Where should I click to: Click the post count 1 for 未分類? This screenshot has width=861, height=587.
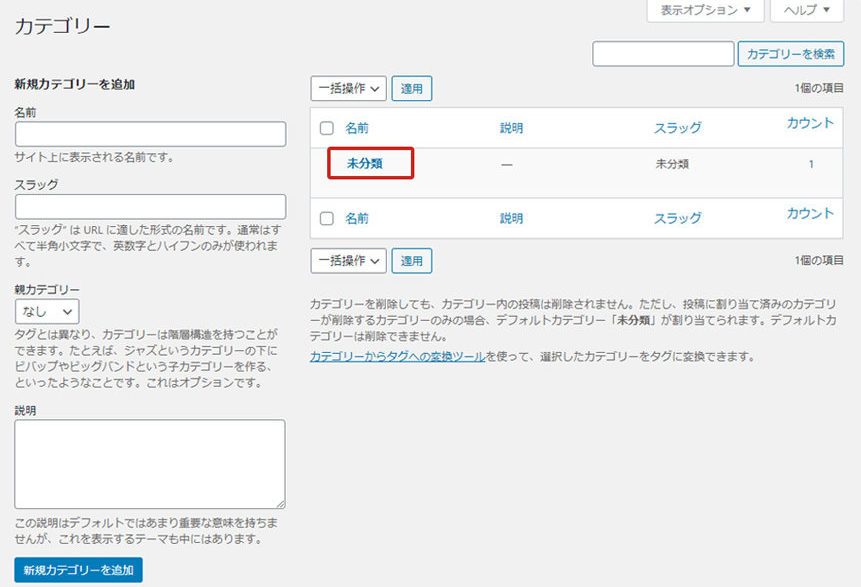pos(811,164)
